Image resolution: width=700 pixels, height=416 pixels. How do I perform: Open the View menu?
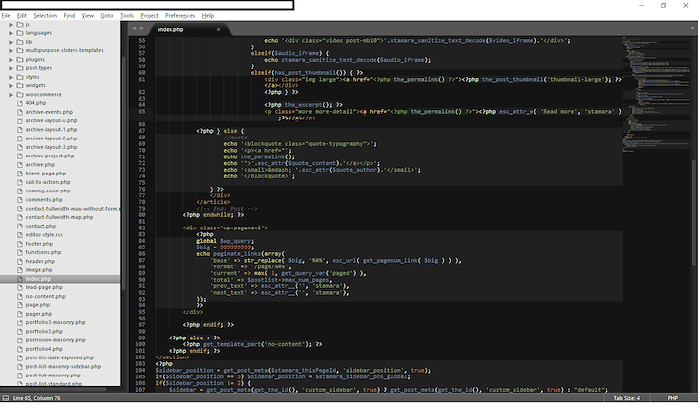pyautogui.click(x=88, y=16)
